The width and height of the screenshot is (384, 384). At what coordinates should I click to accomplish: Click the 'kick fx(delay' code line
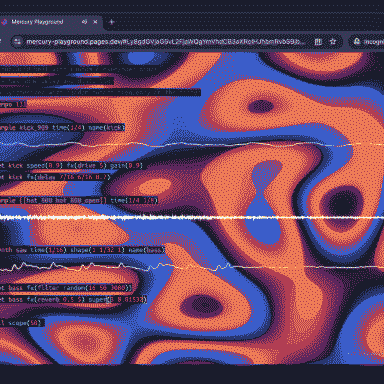(55, 177)
